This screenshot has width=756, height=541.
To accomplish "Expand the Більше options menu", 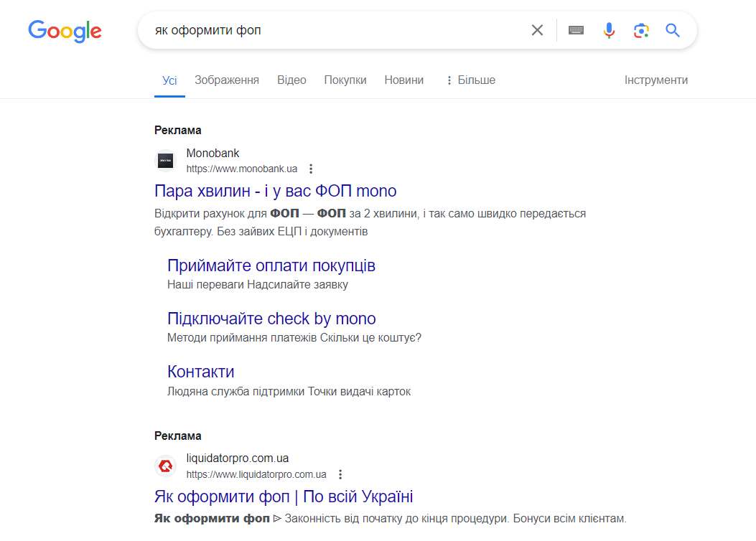I will 470,80.
